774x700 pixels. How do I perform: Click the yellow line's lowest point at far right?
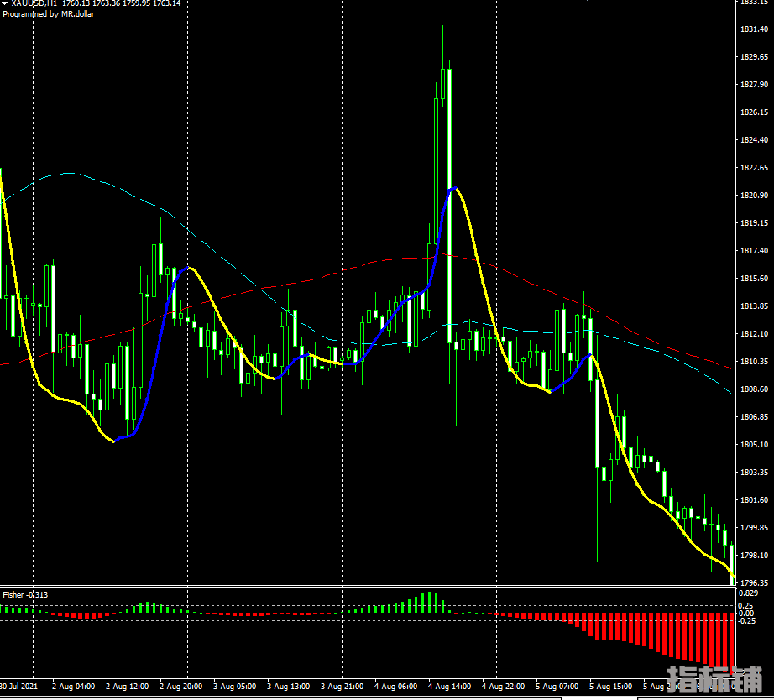734,577
